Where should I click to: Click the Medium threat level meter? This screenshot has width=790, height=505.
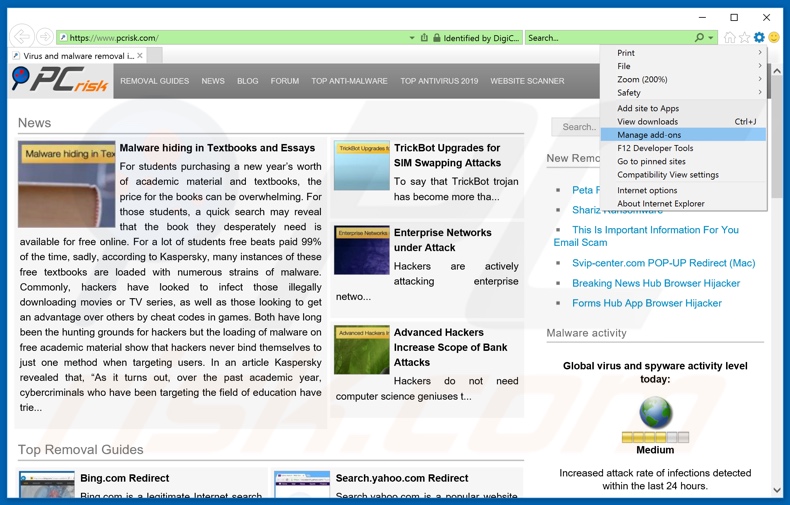(655, 437)
